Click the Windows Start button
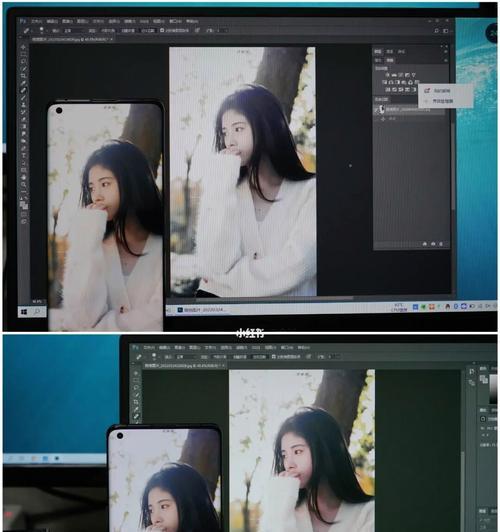This screenshot has width=500, height=532. [x=24, y=311]
